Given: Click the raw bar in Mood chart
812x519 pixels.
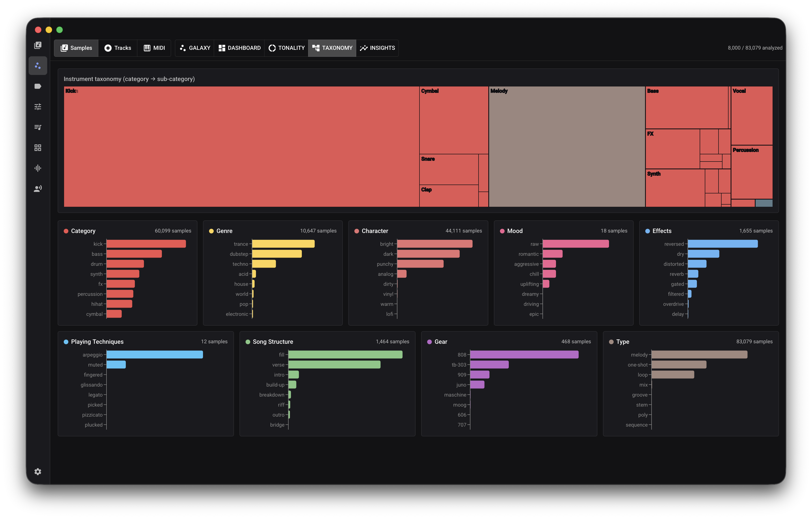Looking at the screenshot, I should tap(576, 244).
